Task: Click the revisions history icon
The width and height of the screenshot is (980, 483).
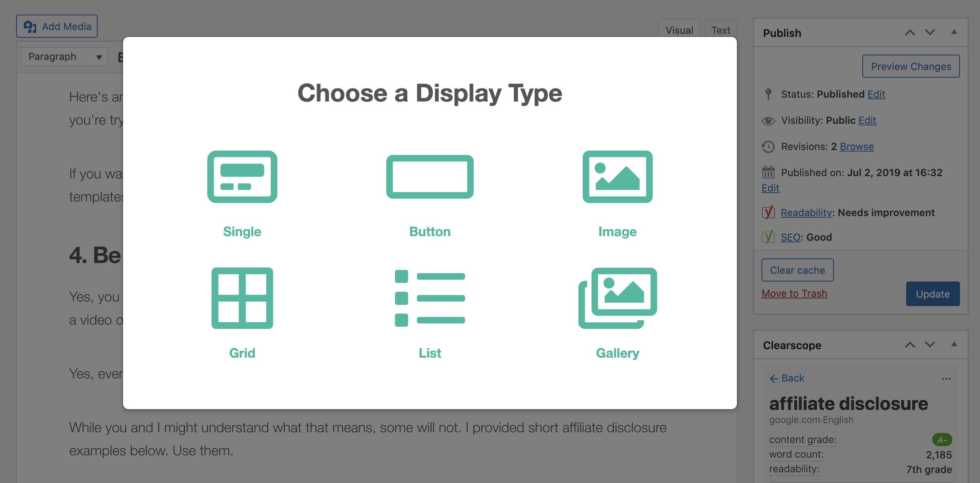Action: 768,147
